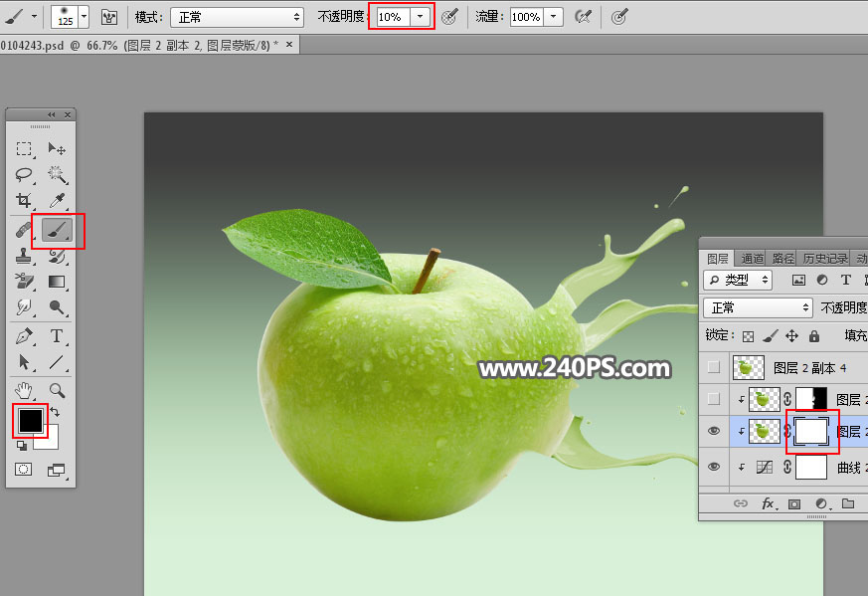Collapse the toolbox panel arrows
Viewport: 868px width, 596px height.
[x=52, y=114]
